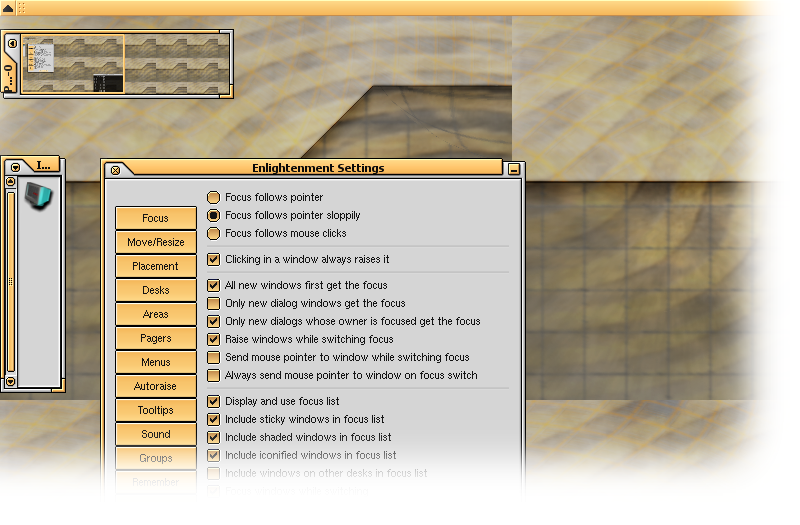Open the Focus settings page

[x=156, y=218]
